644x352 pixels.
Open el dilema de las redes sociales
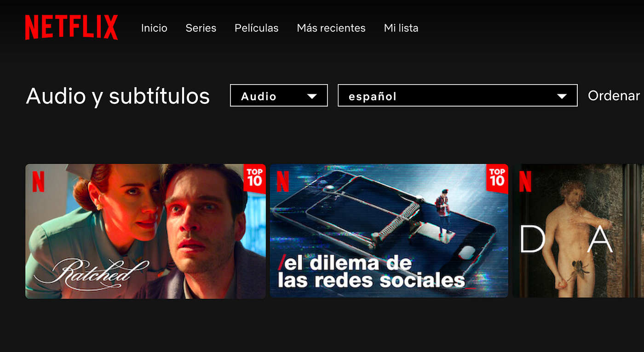tap(389, 231)
